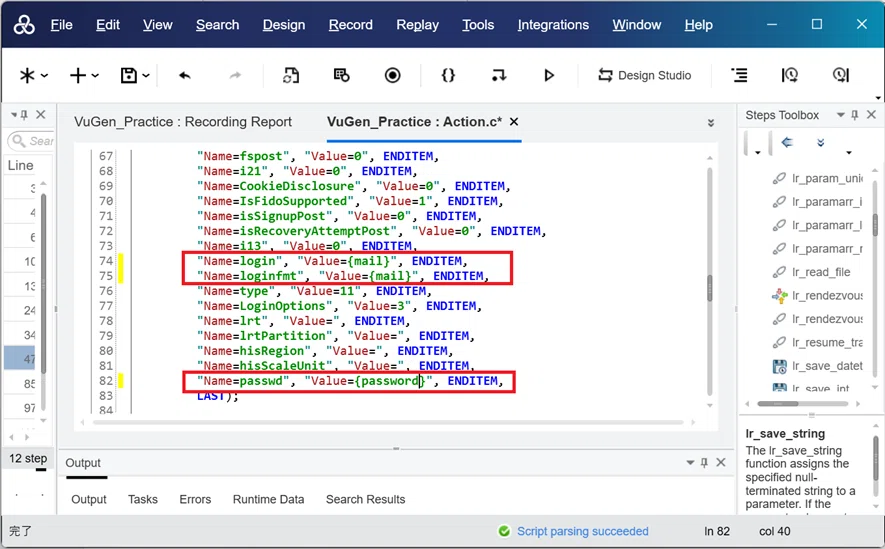
Task: Click the Window menu
Action: [x=637, y=25]
